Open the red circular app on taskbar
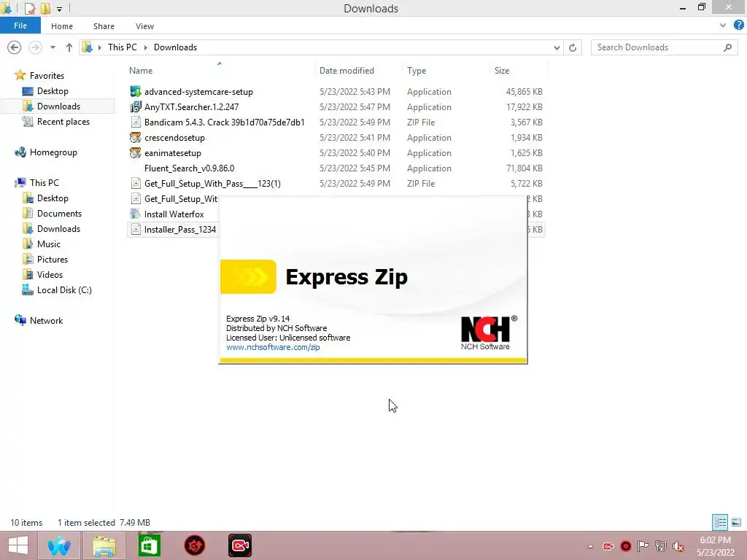The width and height of the screenshot is (747, 560). [x=195, y=545]
